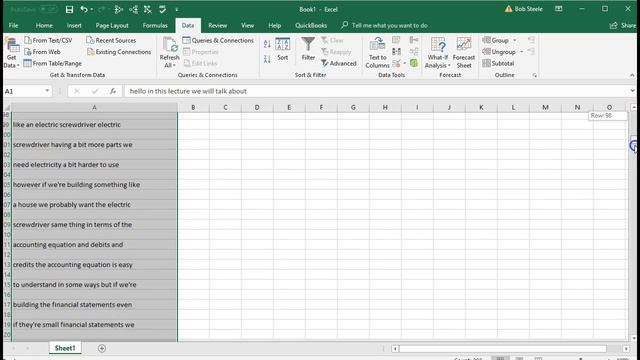Click the Save icon in Quick Access toolbar
The image size is (640, 360).
click(x=69, y=9)
